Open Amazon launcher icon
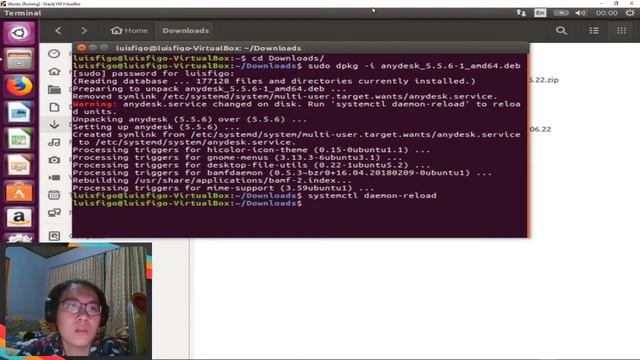640x360 pixels. pos(19,218)
